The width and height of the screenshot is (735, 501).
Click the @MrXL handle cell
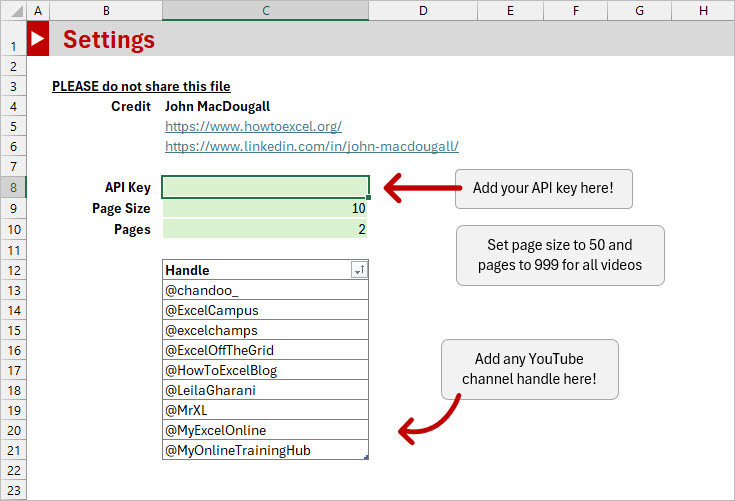(x=265, y=410)
